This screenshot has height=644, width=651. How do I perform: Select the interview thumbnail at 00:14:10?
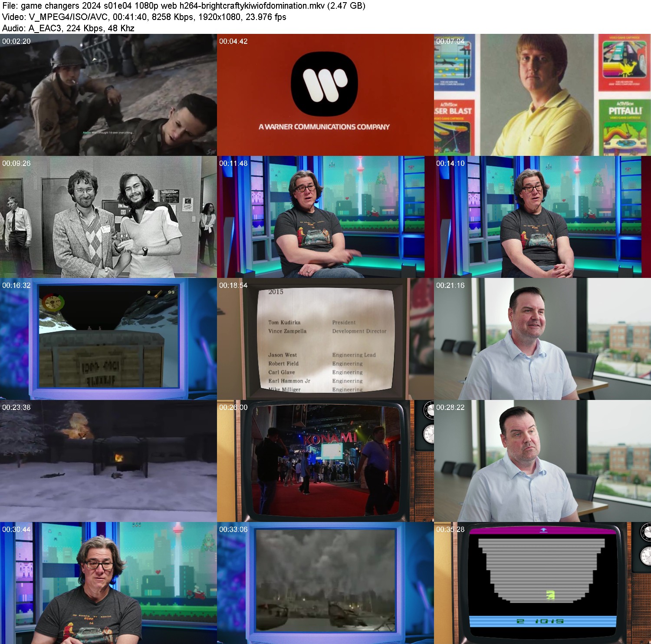click(542, 217)
